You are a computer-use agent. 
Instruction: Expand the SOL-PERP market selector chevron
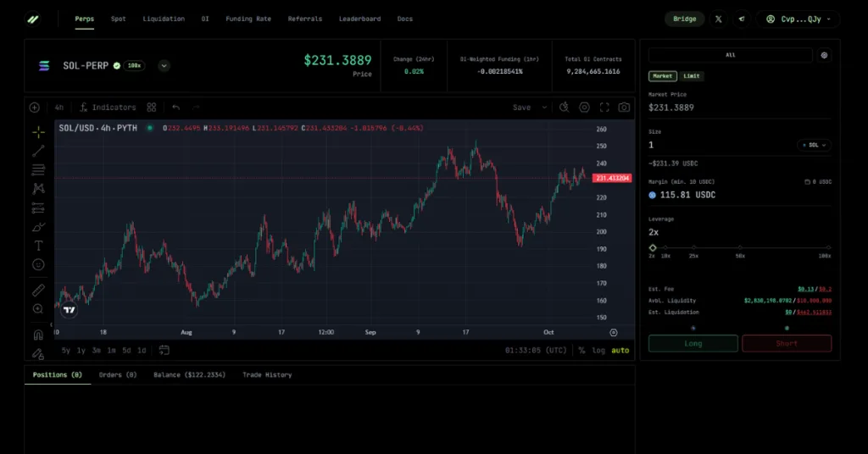(x=164, y=65)
